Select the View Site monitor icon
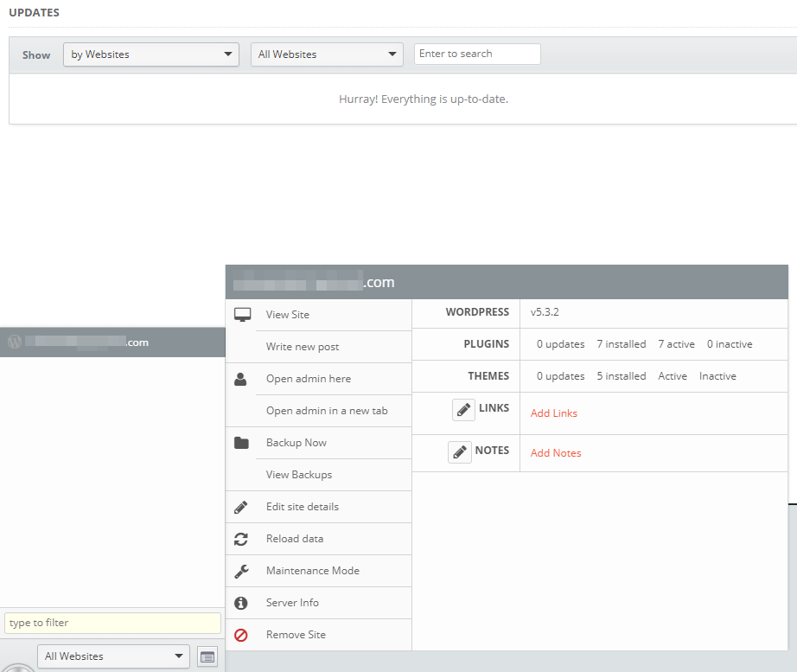 click(x=242, y=314)
